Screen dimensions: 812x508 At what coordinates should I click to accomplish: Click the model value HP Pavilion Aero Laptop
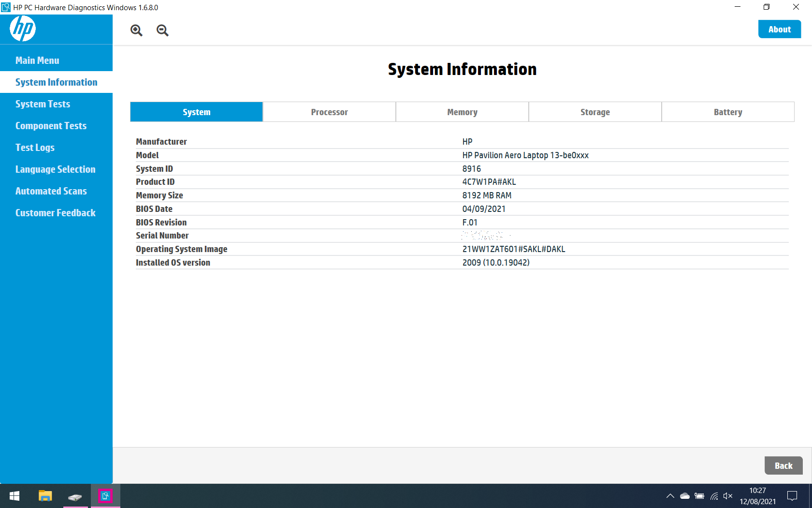click(525, 155)
